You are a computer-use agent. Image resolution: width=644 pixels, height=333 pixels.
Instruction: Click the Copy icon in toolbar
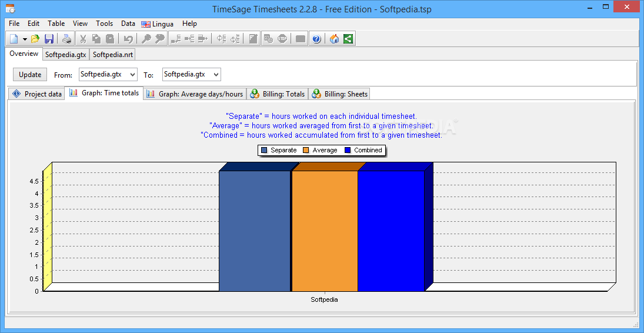coord(96,39)
